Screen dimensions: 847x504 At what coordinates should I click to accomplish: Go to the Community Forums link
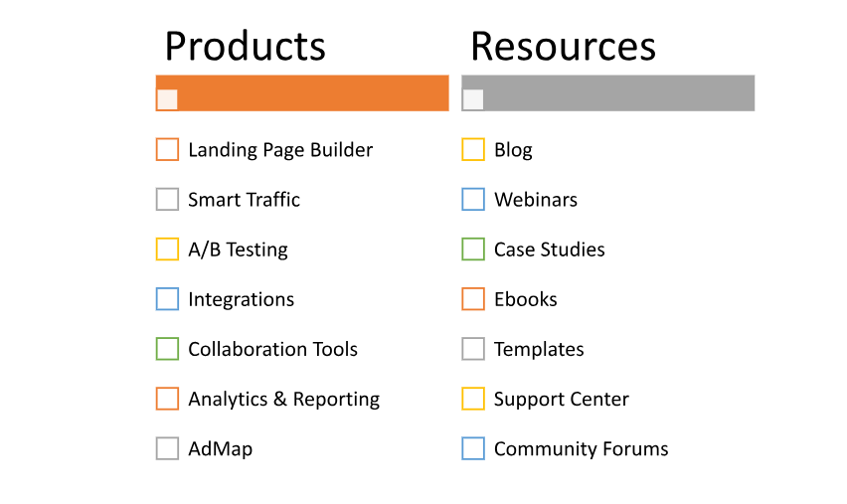pos(582,449)
